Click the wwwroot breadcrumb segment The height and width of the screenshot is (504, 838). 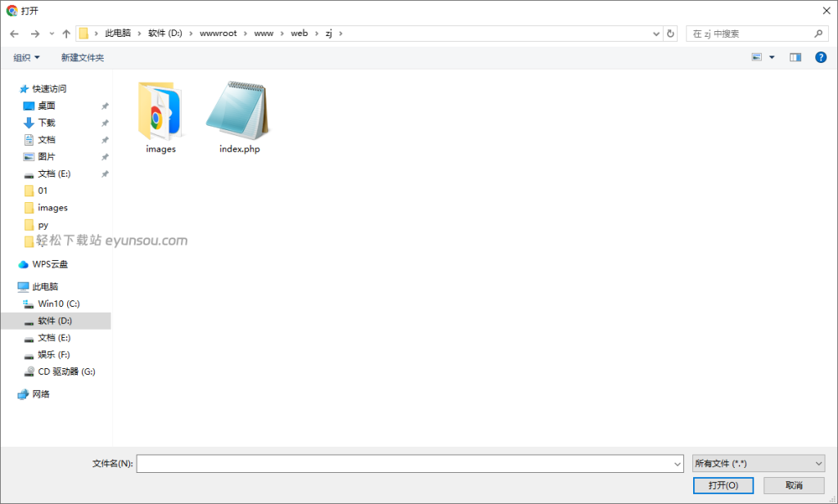pyautogui.click(x=218, y=34)
